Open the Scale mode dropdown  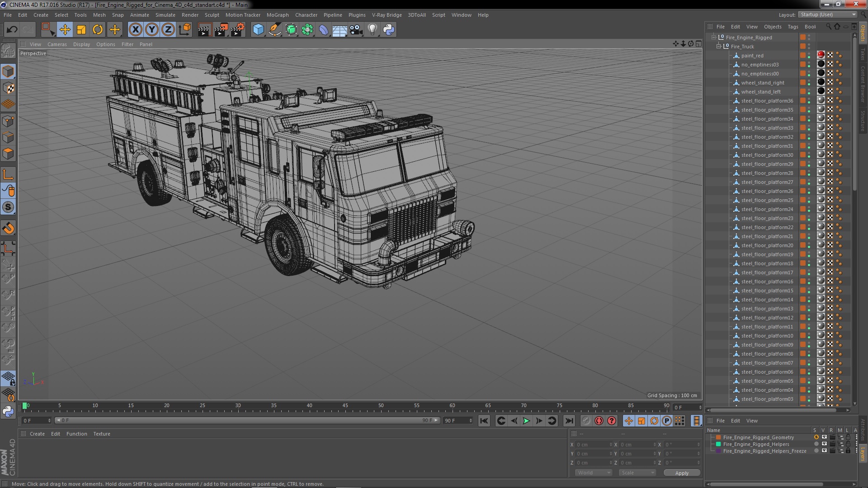(x=637, y=473)
